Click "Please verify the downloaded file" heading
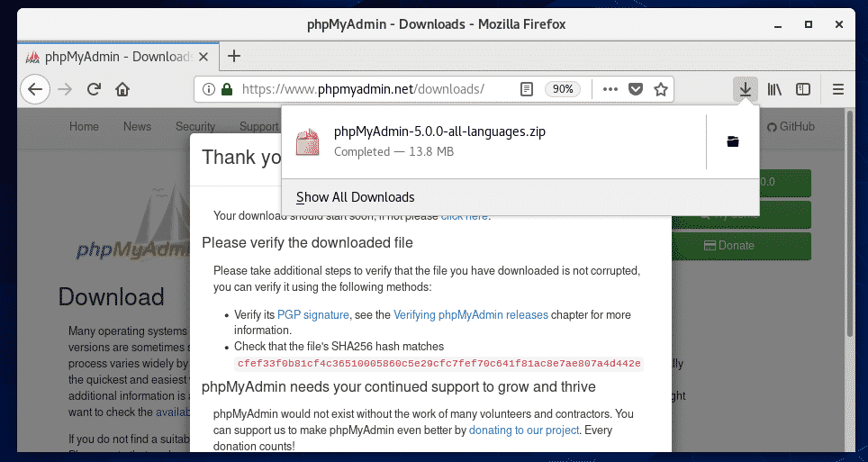Screen dimensions: 868x462 (x=307, y=242)
